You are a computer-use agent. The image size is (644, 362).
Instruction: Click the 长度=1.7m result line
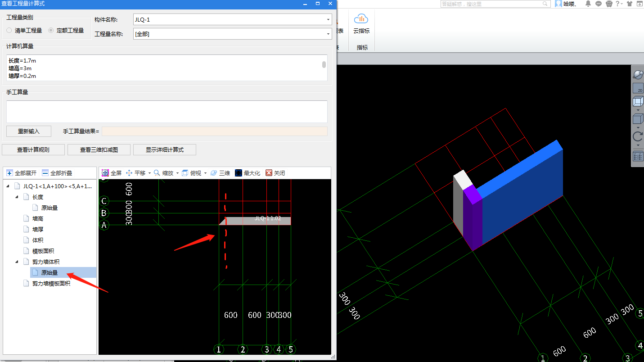tap(23, 60)
